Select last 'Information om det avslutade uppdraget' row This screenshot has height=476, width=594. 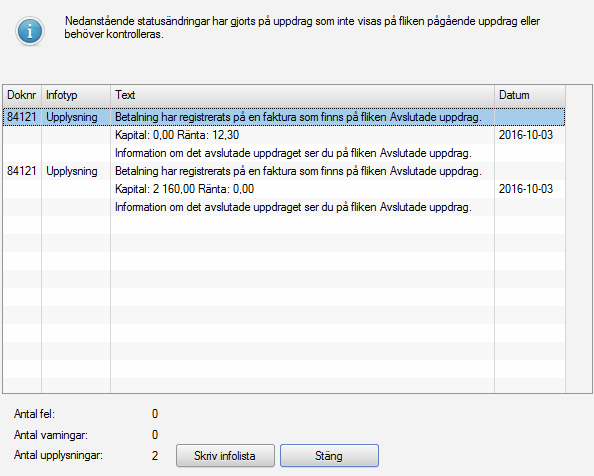(x=284, y=207)
